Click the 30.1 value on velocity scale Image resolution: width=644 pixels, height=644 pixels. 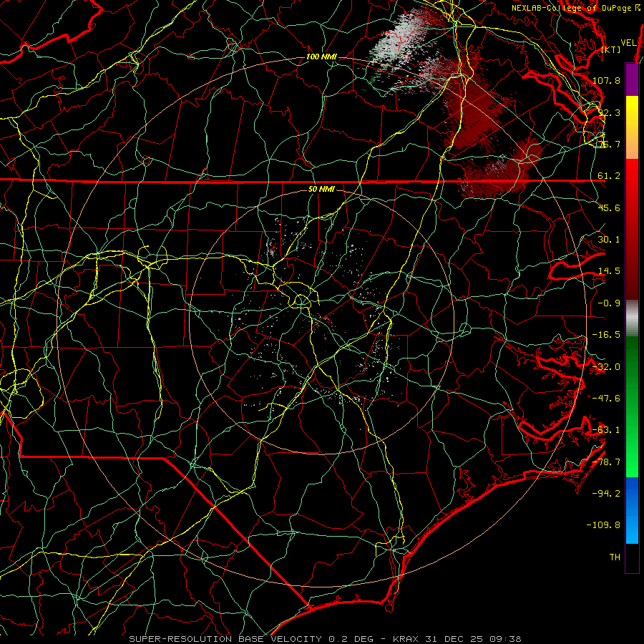(609, 240)
